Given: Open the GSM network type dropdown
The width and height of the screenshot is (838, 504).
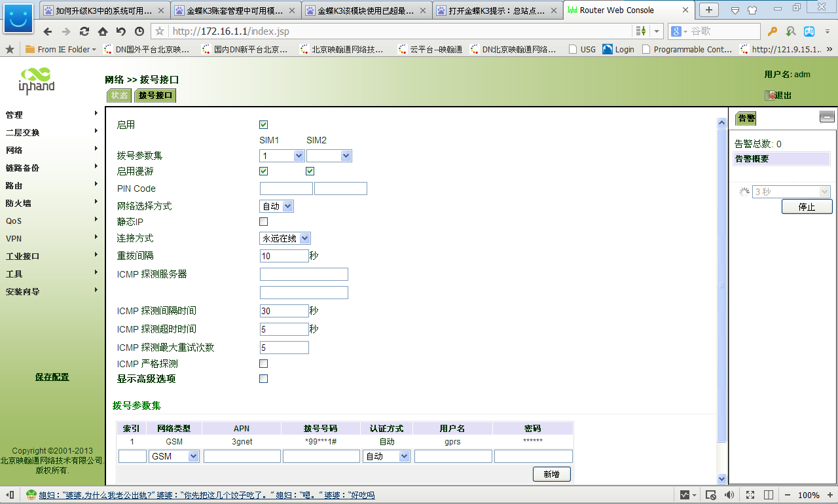Looking at the screenshot, I should coord(174,456).
